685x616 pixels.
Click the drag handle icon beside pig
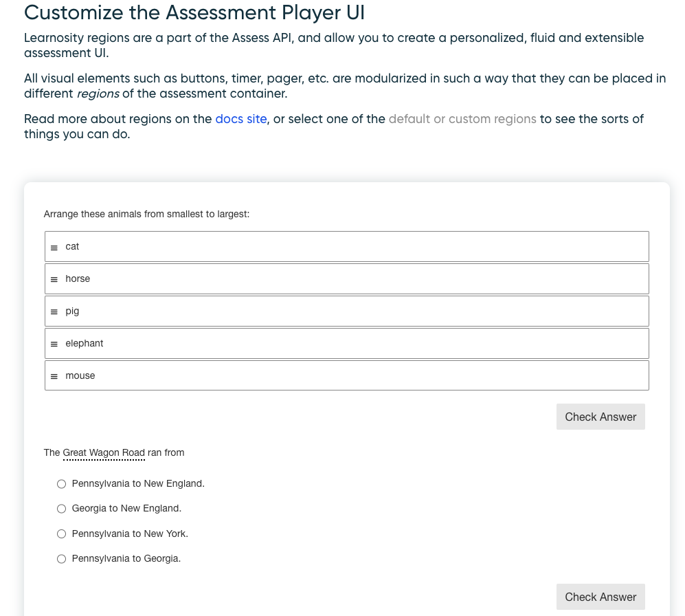[x=54, y=311]
